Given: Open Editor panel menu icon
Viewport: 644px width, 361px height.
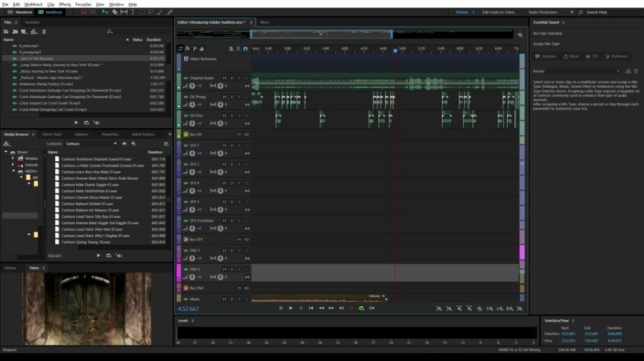Looking at the screenshot, I should [x=251, y=22].
